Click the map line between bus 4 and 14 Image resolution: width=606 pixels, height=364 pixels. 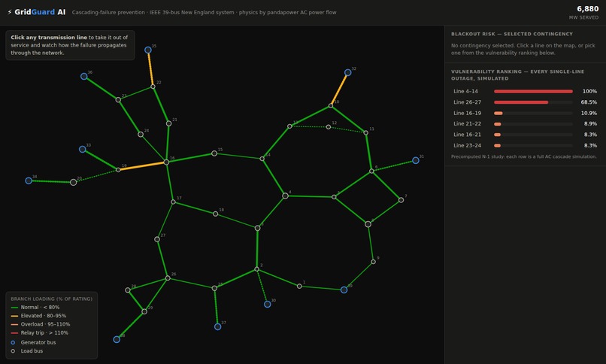coord(274,177)
